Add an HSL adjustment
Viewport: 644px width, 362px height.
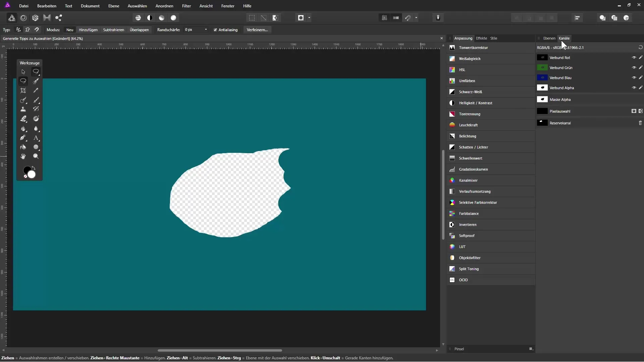coord(491,70)
